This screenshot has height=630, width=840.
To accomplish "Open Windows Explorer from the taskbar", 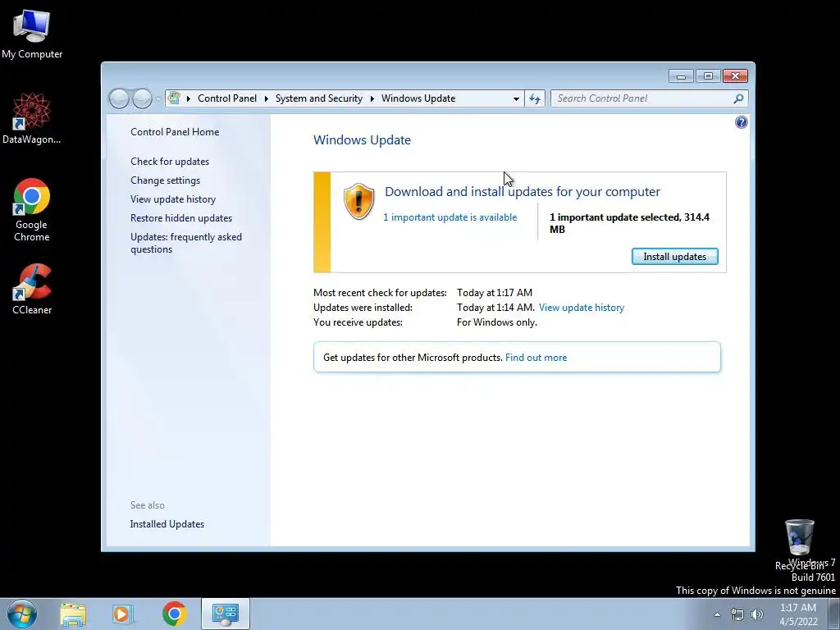I will 73,614.
